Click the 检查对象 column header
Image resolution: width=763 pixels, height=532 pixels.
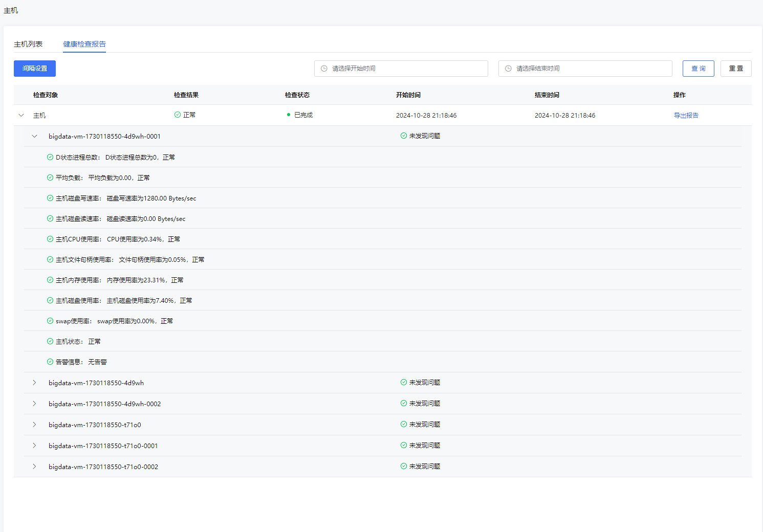tap(46, 95)
